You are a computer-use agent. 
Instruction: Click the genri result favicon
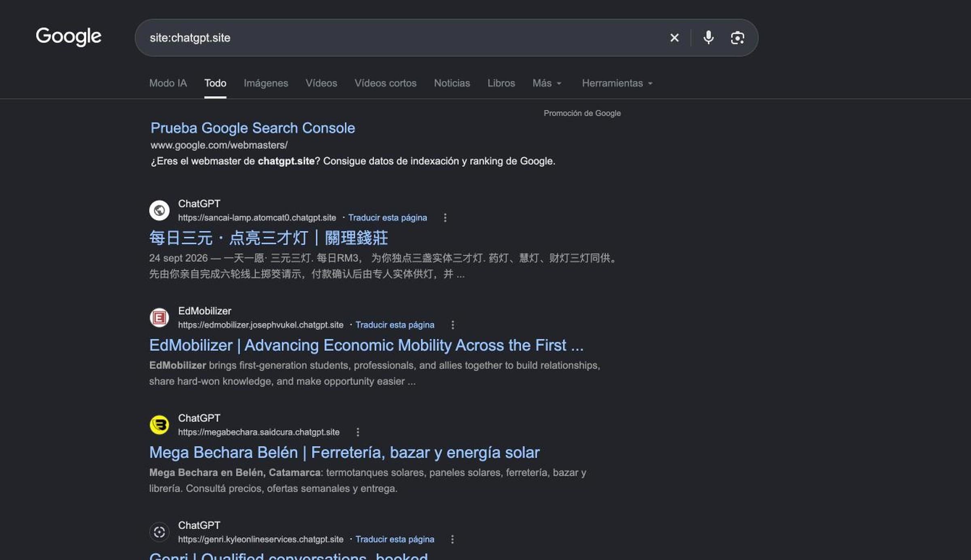(159, 532)
